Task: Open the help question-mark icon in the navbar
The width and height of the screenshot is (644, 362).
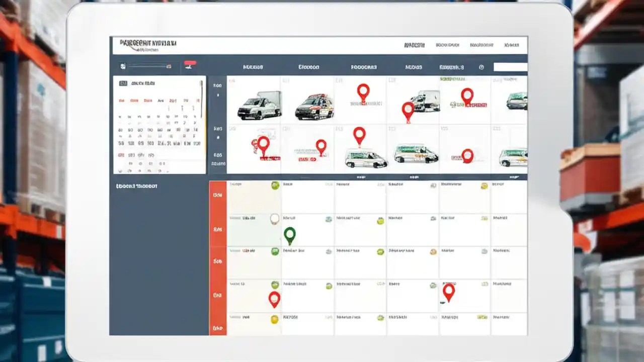Action: pyautogui.click(x=481, y=67)
